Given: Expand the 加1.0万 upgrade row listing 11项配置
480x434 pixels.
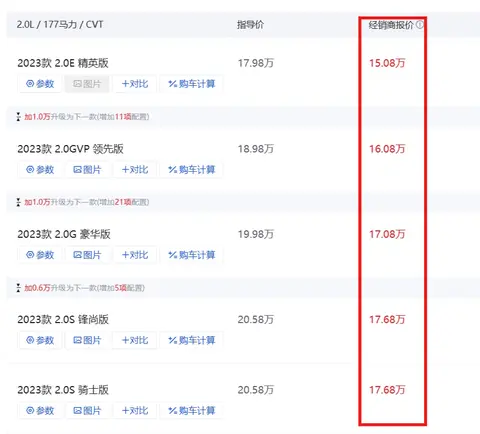Looking at the screenshot, I should coord(83,117).
